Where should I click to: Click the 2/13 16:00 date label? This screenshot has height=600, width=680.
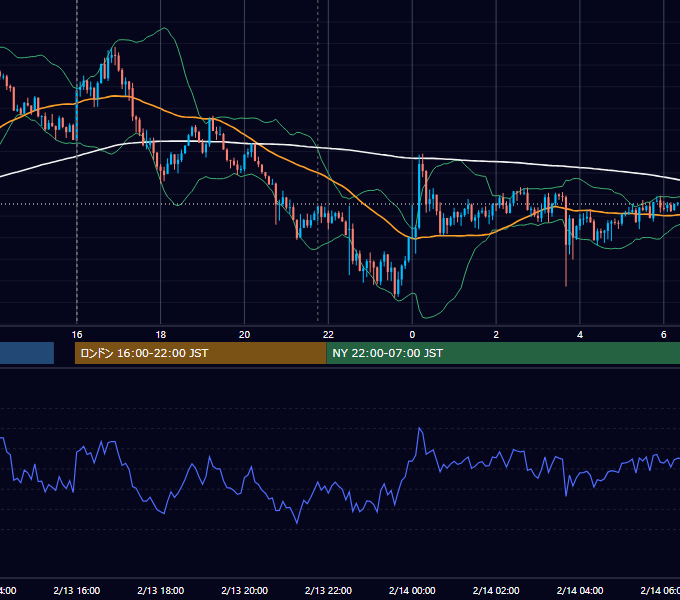77,590
